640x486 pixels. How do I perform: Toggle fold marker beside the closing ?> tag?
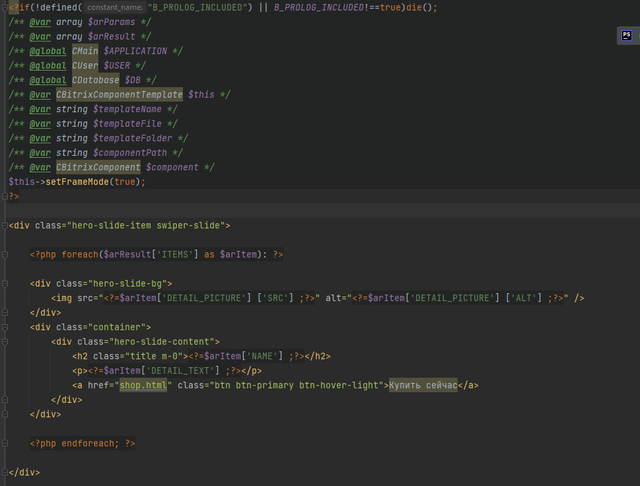pos(4,196)
